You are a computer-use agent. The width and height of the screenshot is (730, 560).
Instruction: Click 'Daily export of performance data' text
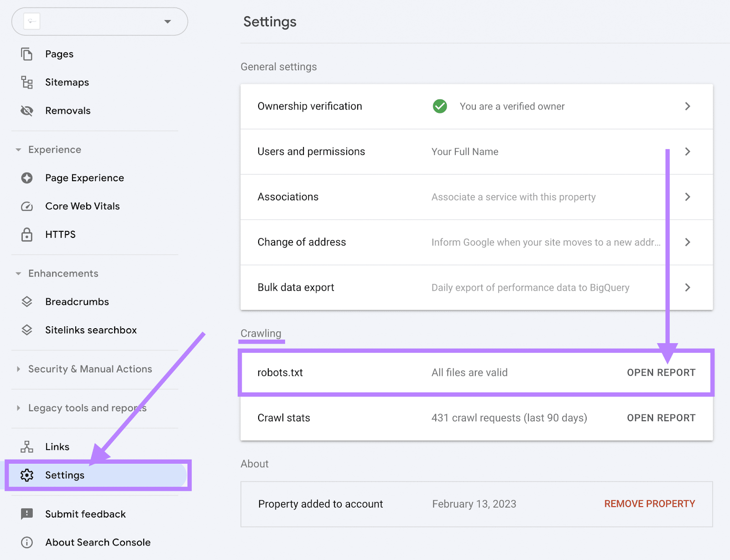[x=531, y=288]
